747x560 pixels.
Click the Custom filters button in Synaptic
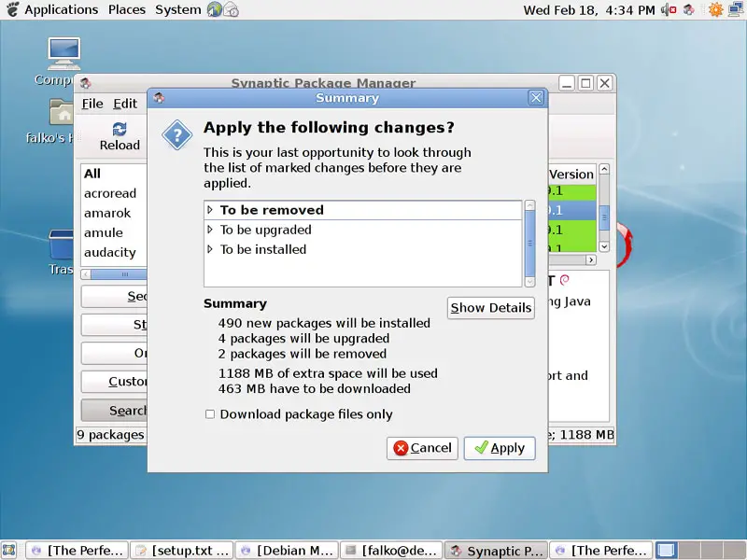coord(114,382)
